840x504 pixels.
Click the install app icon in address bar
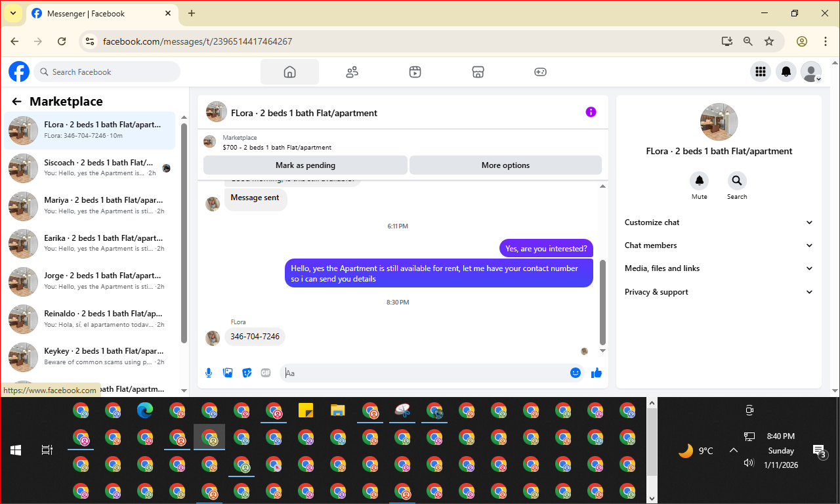726,41
